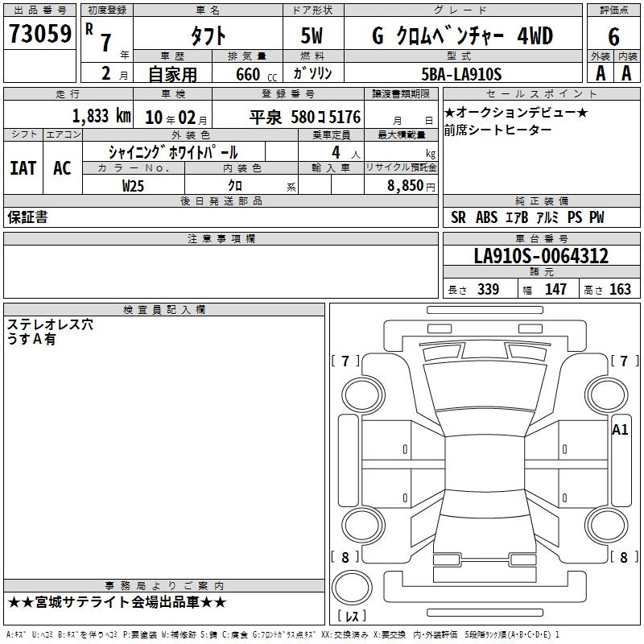
Task: Click the mileage value 1,833 km
Action: pyautogui.click(x=101, y=116)
